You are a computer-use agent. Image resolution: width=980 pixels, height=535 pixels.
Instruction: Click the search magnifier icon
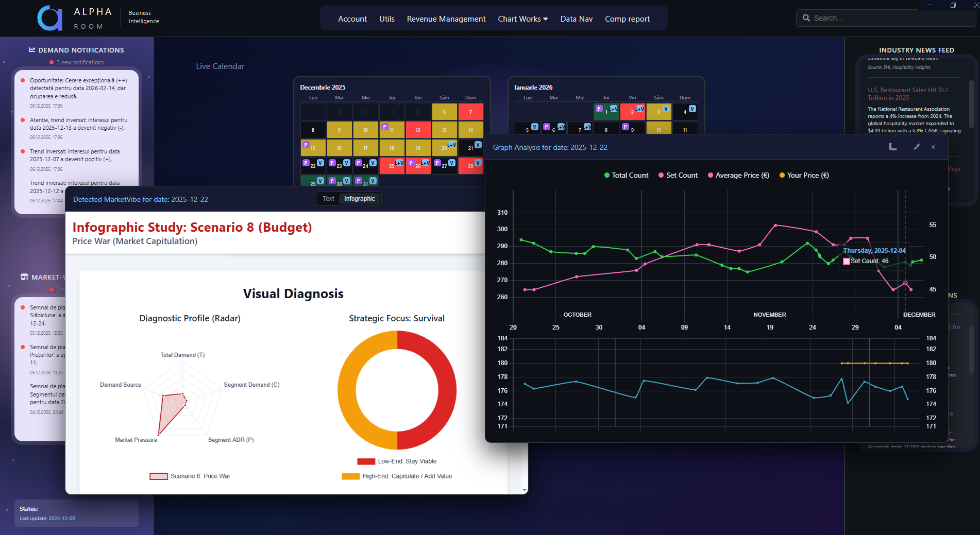click(806, 18)
